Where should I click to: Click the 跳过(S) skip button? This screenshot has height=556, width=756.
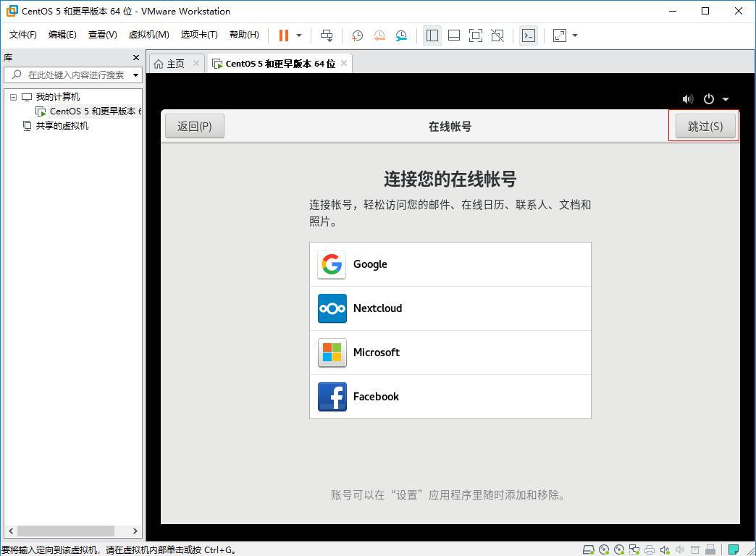[x=704, y=125]
